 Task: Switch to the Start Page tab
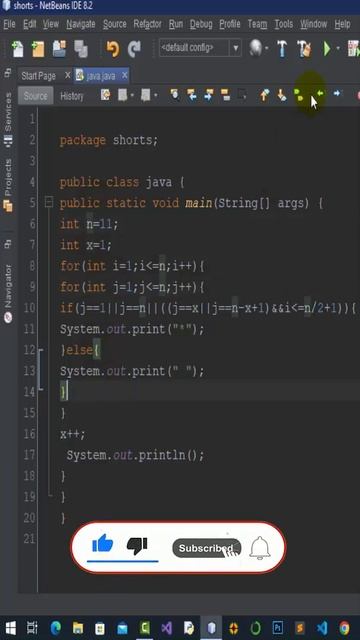click(x=38, y=76)
